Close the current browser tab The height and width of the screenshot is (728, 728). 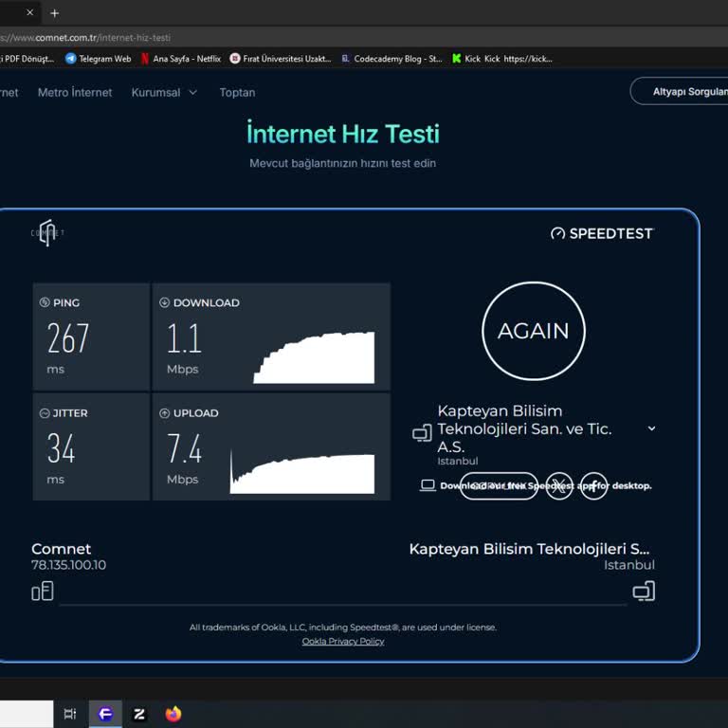tap(29, 12)
